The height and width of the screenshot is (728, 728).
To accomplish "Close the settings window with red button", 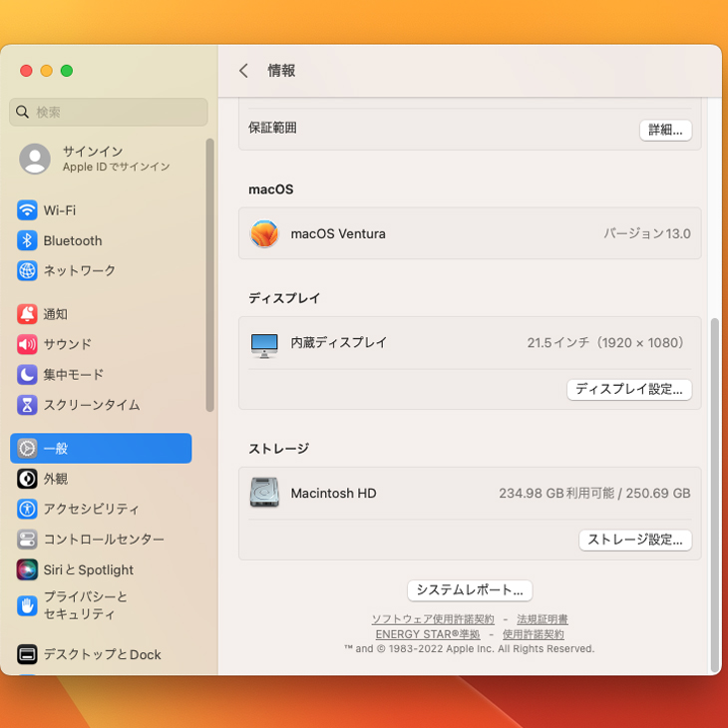I will [x=26, y=71].
